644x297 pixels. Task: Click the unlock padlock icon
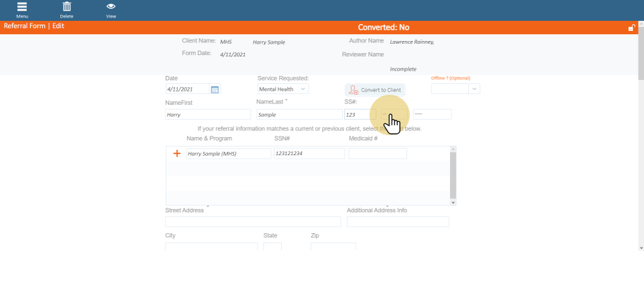pos(631,28)
